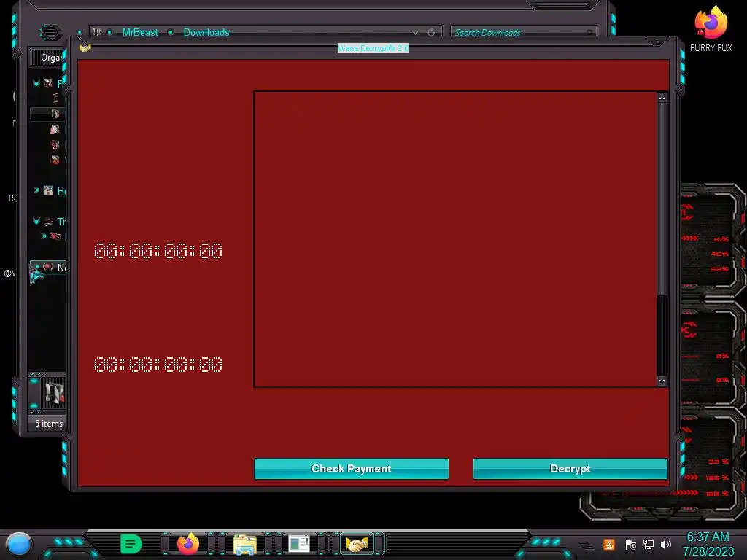Click the 5 items status text in Explorer

point(49,424)
